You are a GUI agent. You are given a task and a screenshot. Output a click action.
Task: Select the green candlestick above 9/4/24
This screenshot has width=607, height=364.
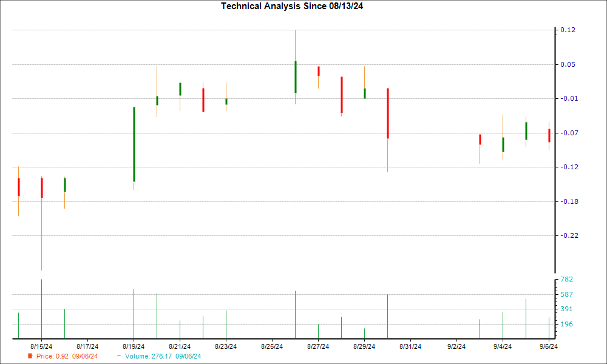[x=503, y=144]
